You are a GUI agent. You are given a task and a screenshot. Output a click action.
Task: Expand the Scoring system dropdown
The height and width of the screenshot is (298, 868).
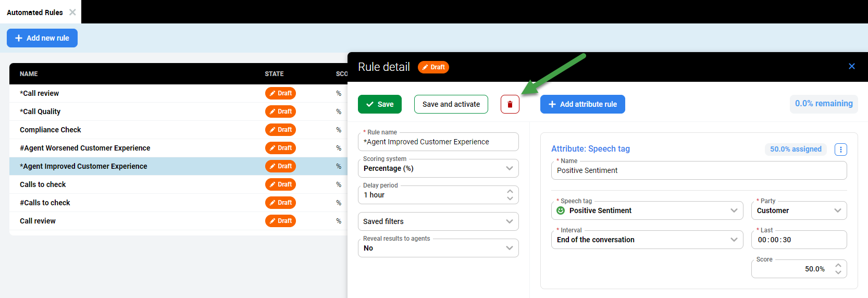tap(509, 168)
